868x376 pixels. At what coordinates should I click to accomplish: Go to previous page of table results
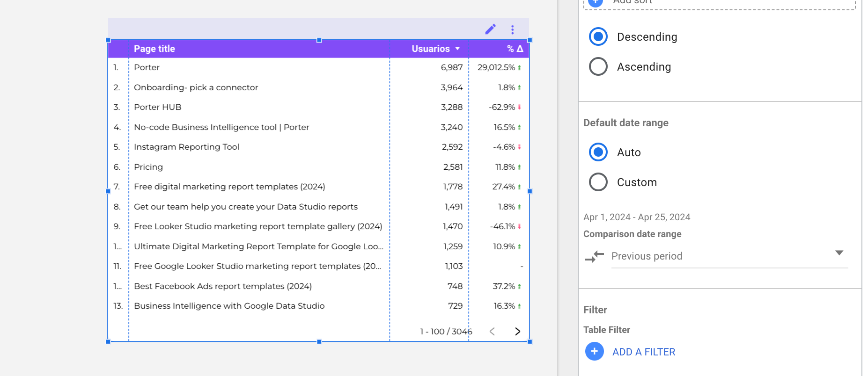492,331
